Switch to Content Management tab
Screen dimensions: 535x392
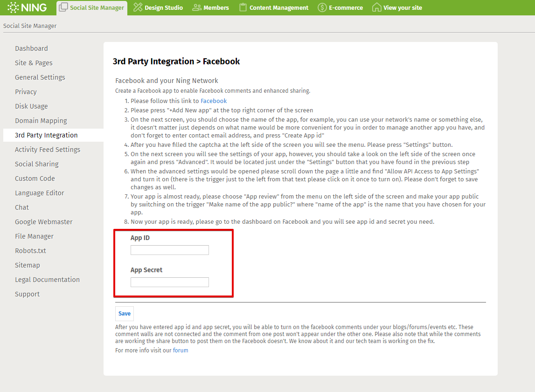coord(274,7)
